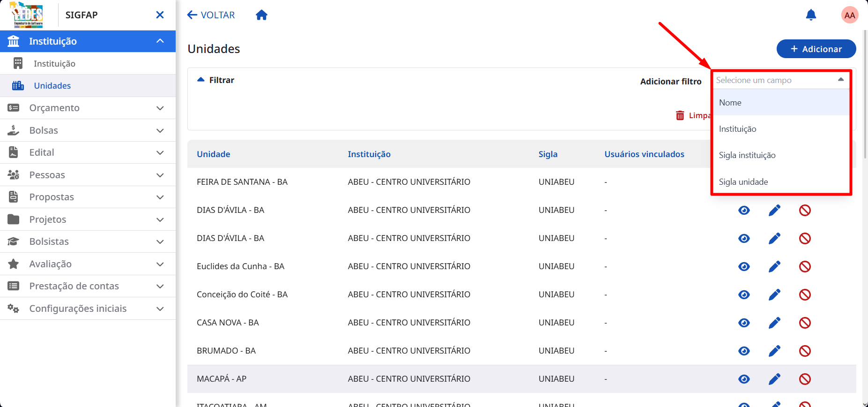
Task: Click the trash icon next to Limpar
Action: (680, 115)
